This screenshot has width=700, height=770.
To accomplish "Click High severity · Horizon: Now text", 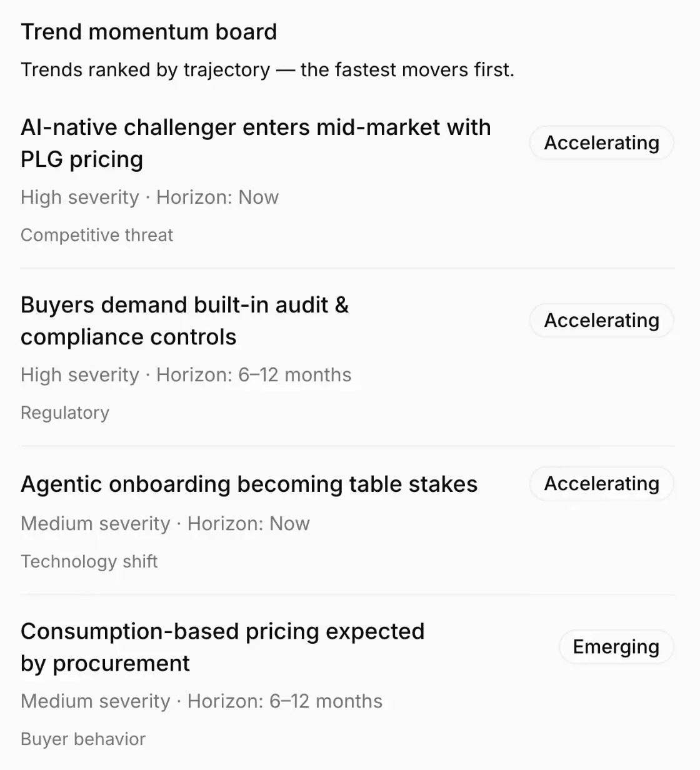I will click(149, 197).
